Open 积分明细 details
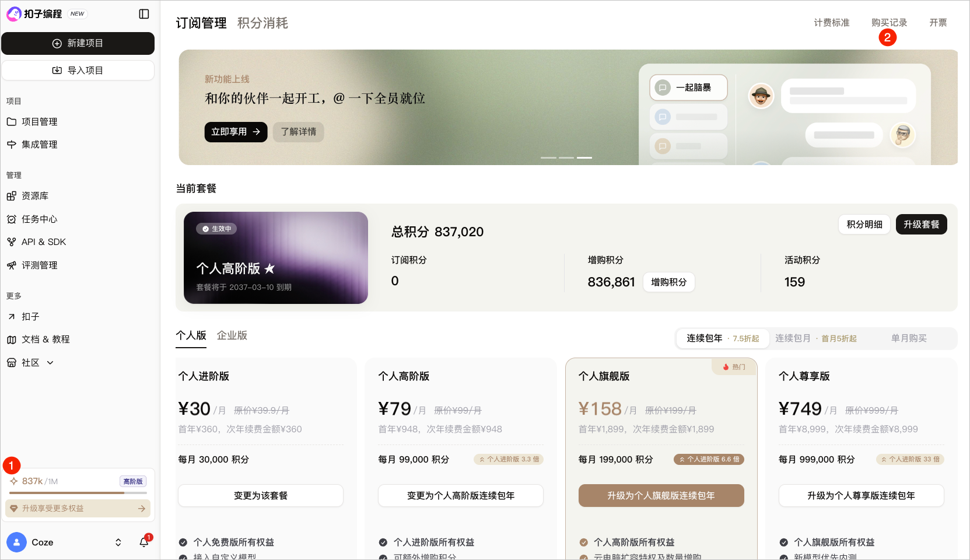This screenshot has height=560, width=970. tap(864, 225)
